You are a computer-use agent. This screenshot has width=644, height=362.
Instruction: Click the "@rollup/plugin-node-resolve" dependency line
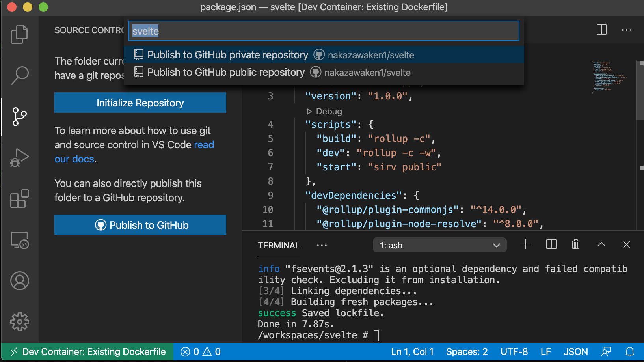tap(430, 224)
